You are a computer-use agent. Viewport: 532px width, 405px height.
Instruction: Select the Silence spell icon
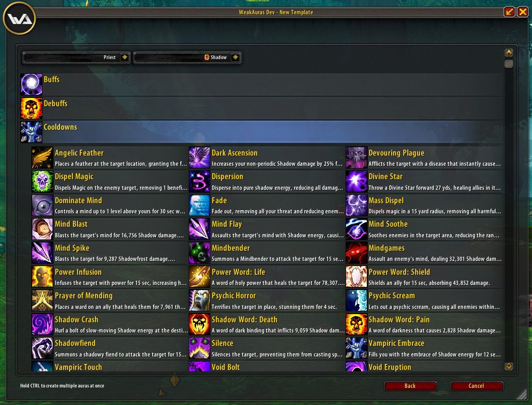coord(199,348)
